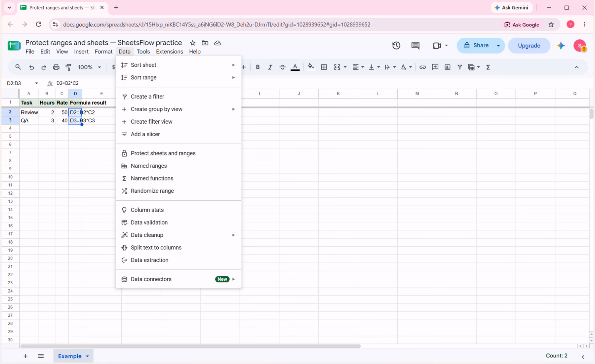The width and height of the screenshot is (595, 364).
Task: Click the Insert comment icon
Action: click(435, 67)
